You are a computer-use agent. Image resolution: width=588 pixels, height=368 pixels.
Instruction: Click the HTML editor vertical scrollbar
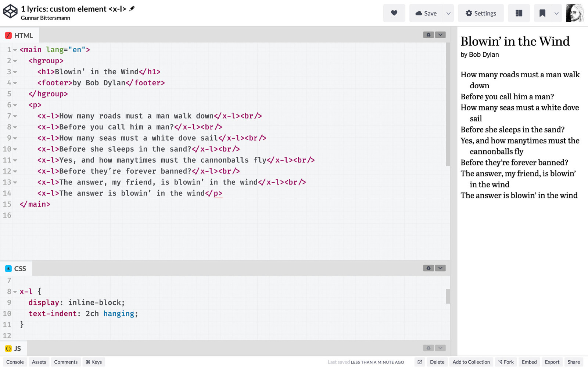(x=448, y=104)
